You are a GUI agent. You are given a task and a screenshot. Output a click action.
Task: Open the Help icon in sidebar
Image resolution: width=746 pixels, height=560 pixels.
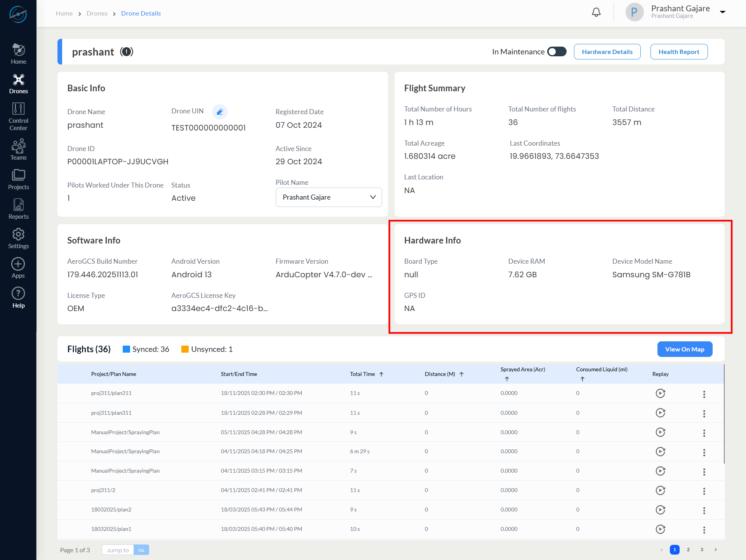coord(18,297)
